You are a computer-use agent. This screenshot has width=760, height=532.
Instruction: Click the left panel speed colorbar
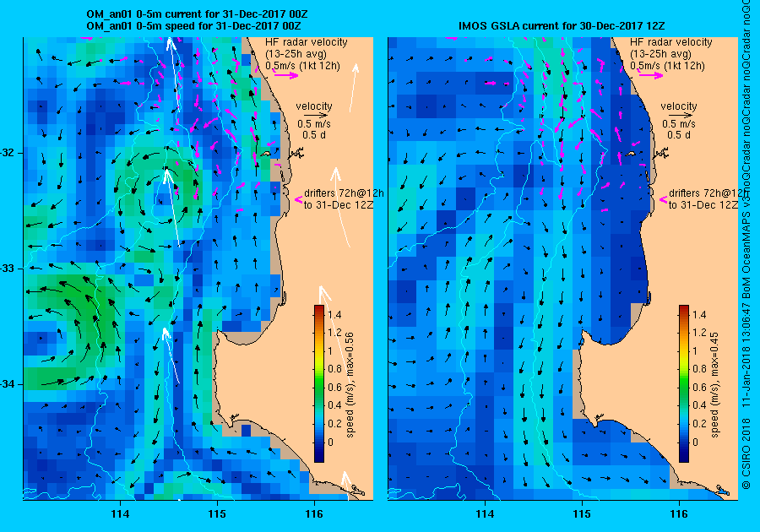[319, 383]
